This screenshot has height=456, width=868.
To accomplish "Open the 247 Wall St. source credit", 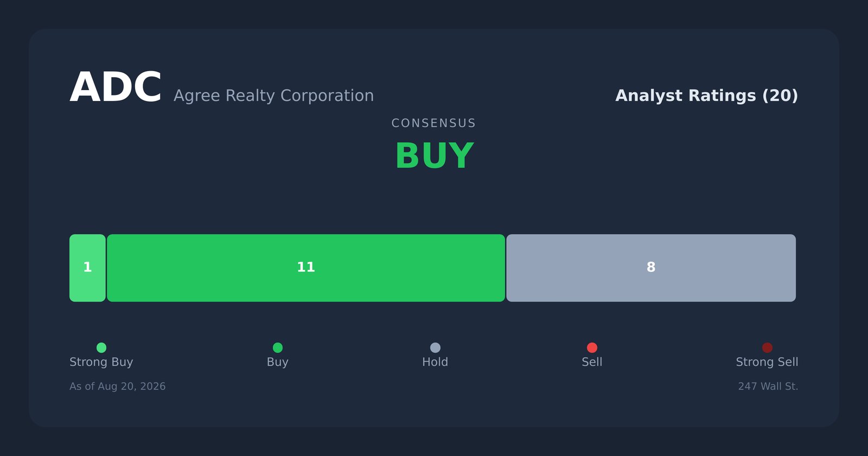I will coord(768,387).
